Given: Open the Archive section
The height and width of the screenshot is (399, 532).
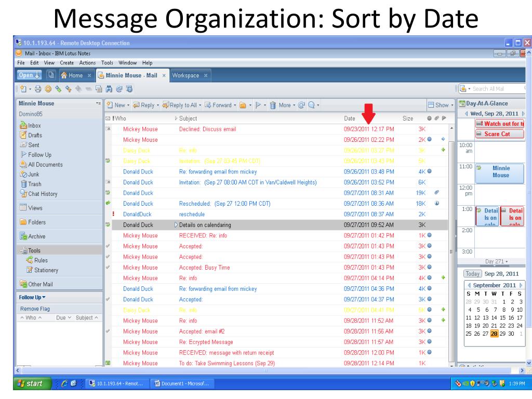Looking at the screenshot, I should [33, 236].
